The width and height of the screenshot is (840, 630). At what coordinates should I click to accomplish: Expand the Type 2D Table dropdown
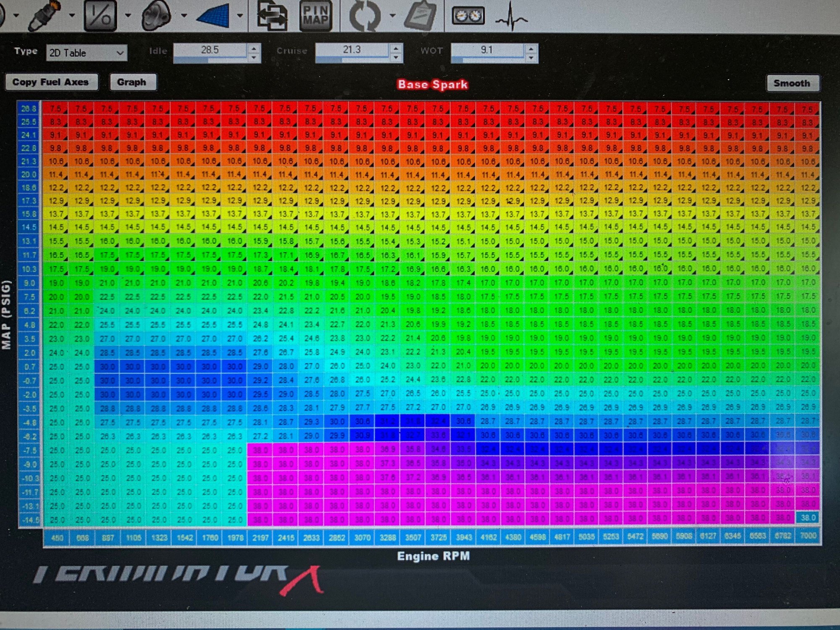(87, 53)
